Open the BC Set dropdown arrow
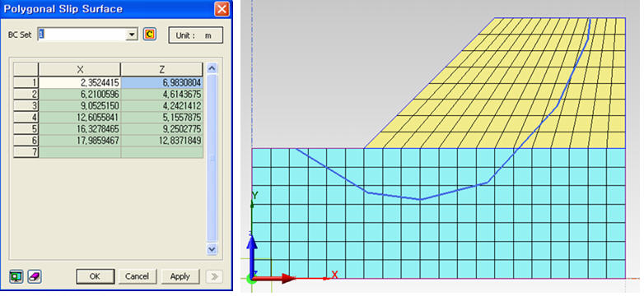The width and height of the screenshot is (644, 301). (132, 35)
